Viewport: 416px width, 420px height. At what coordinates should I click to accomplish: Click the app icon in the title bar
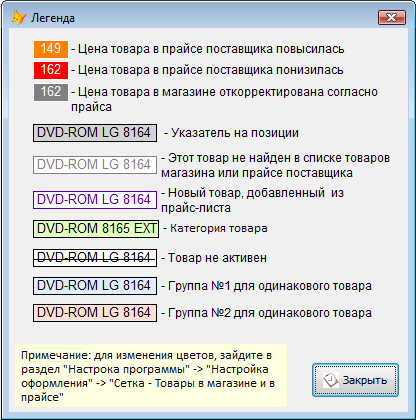pyautogui.click(x=19, y=17)
